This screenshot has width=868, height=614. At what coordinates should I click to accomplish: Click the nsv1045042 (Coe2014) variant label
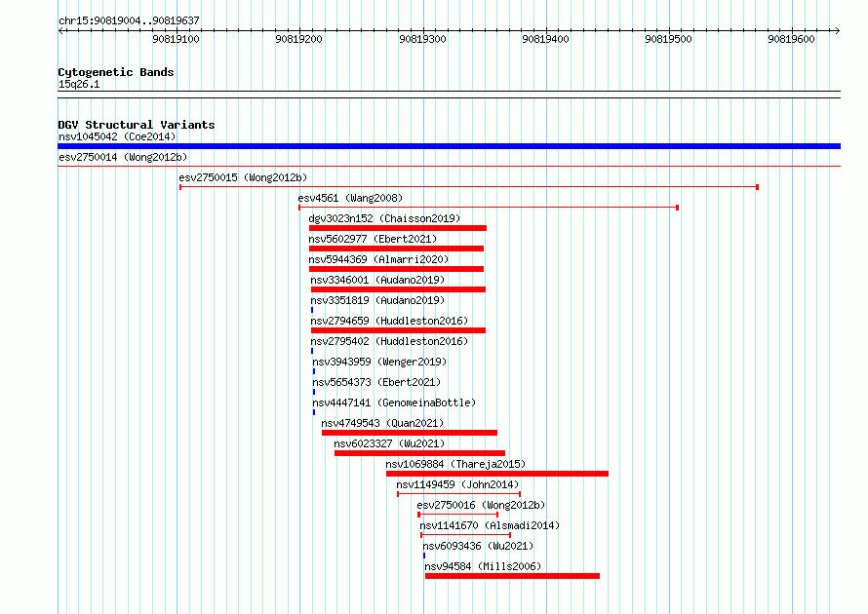117,136
